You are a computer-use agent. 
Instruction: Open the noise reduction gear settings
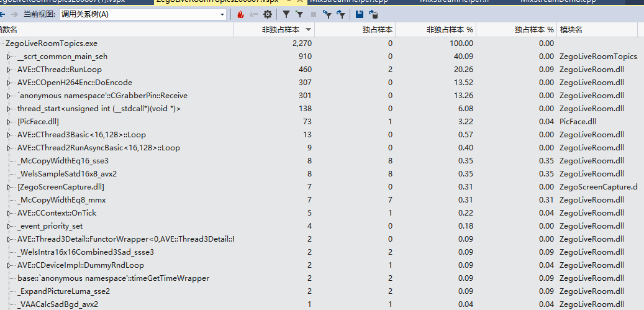coord(268,15)
